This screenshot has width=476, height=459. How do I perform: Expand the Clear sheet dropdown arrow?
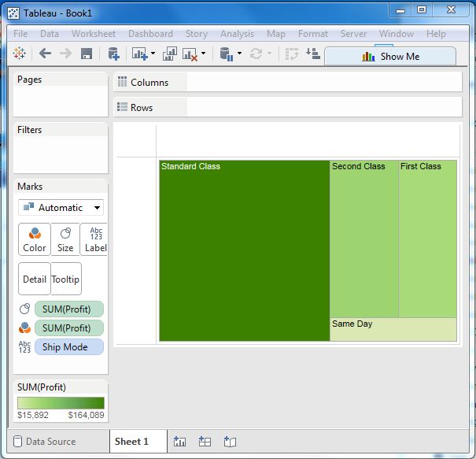[203, 54]
